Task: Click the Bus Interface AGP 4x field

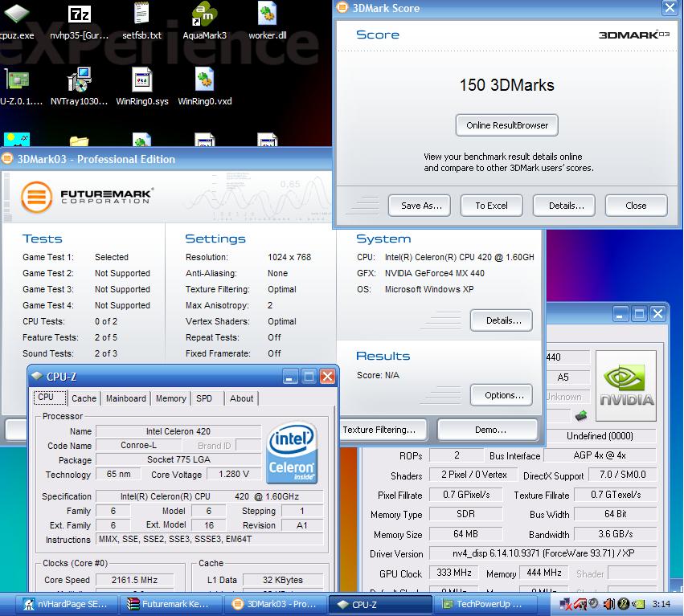Action: [600, 455]
